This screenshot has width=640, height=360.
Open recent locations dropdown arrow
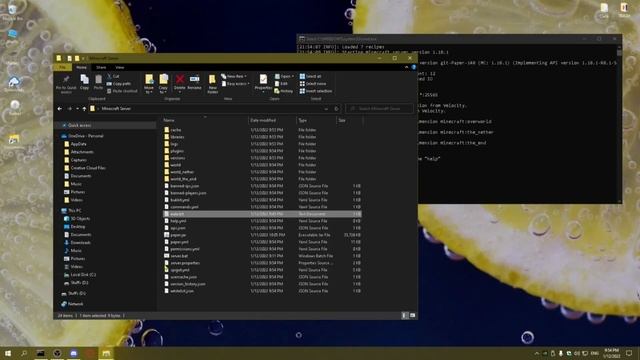pyautogui.click(x=77, y=109)
